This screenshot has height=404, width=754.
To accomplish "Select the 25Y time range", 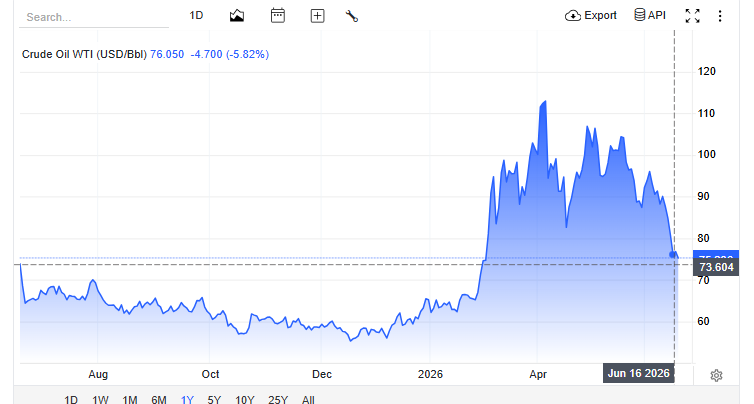I will (x=278, y=399).
